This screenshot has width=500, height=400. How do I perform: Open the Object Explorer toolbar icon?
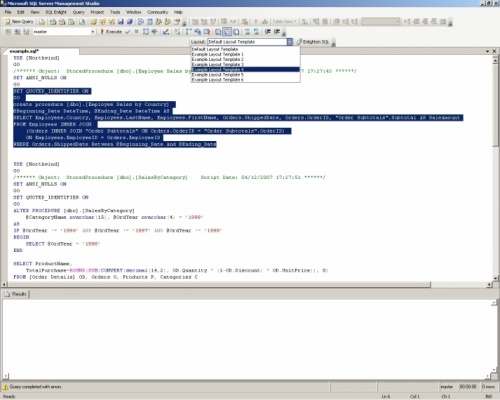pyautogui.click(x=159, y=22)
